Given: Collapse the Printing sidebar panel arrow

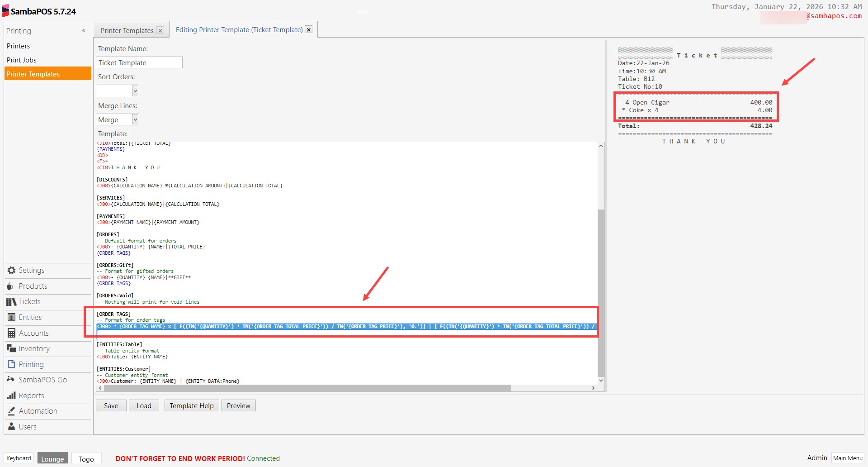Looking at the screenshot, I should [84, 31].
